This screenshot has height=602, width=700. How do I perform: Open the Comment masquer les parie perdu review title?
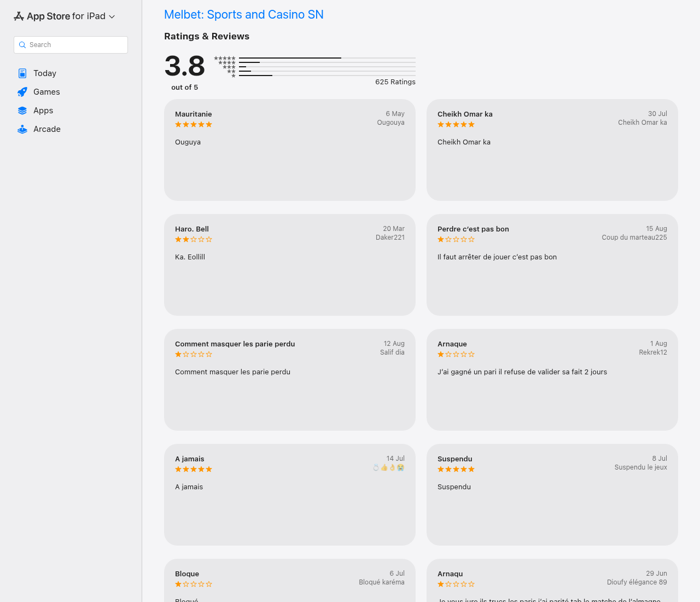(x=235, y=344)
